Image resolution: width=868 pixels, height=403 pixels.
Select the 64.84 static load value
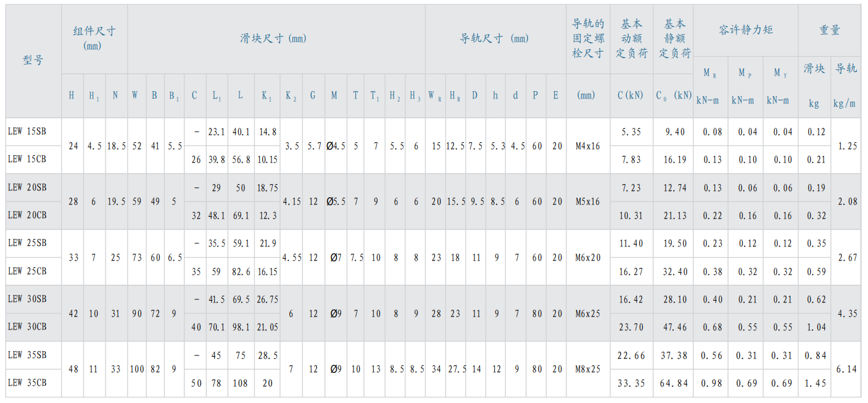(x=674, y=383)
